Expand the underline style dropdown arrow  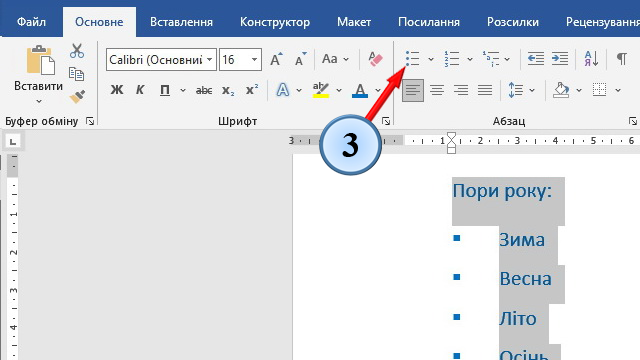(x=183, y=90)
